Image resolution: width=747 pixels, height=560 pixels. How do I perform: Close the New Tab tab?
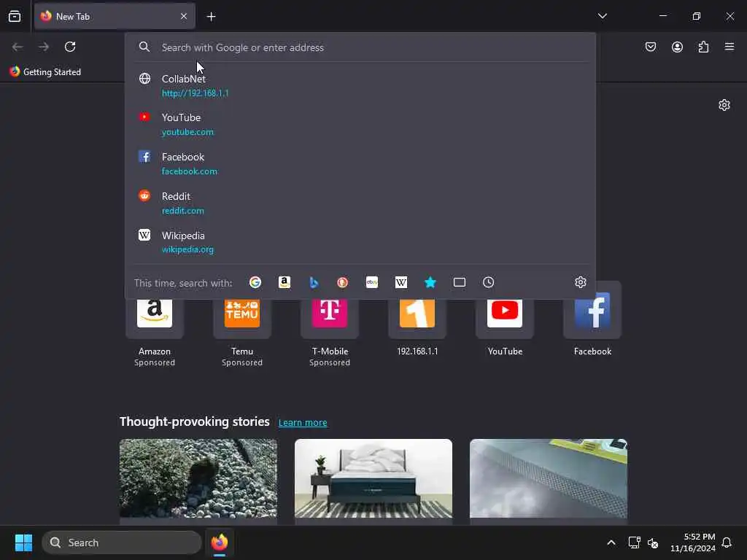click(184, 16)
